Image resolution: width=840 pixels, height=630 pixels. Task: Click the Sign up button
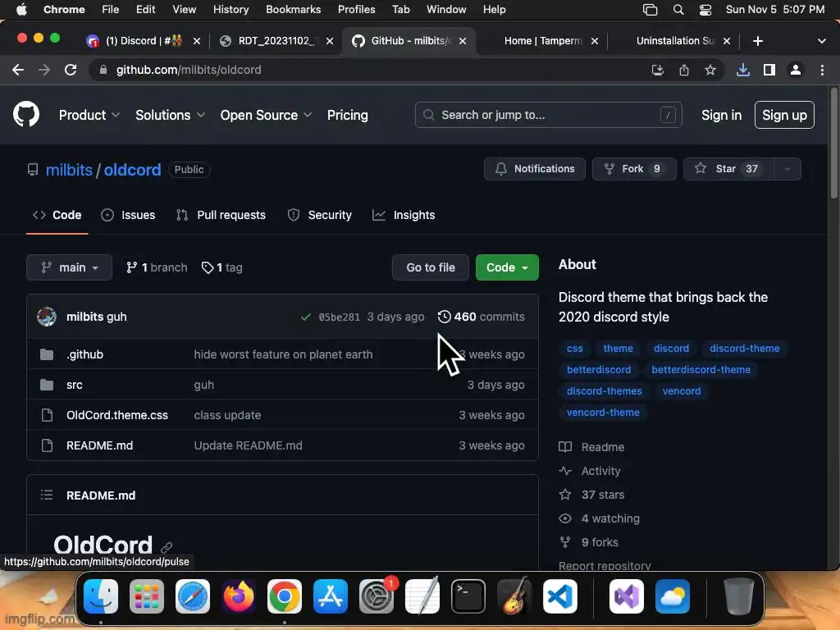[784, 115]
